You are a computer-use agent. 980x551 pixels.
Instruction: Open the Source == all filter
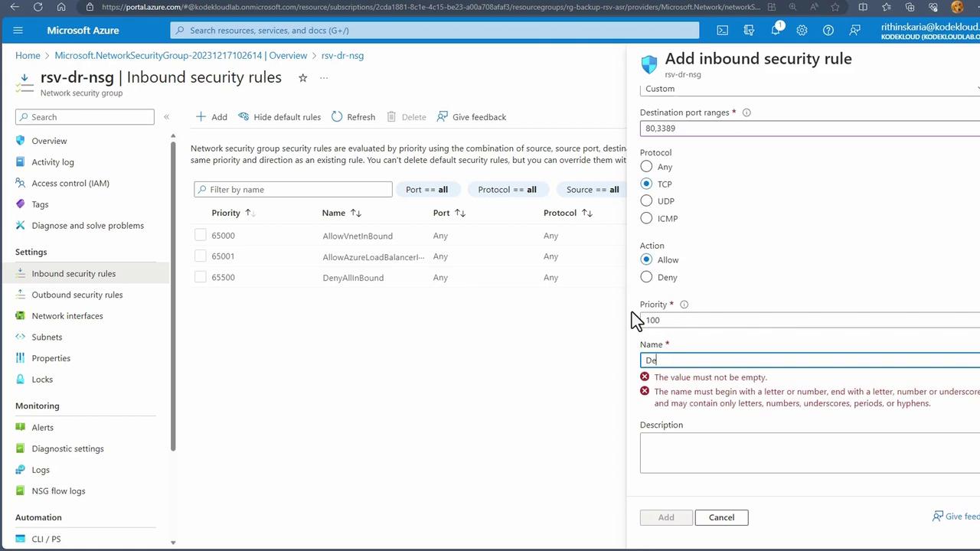(x=592, y=190)
